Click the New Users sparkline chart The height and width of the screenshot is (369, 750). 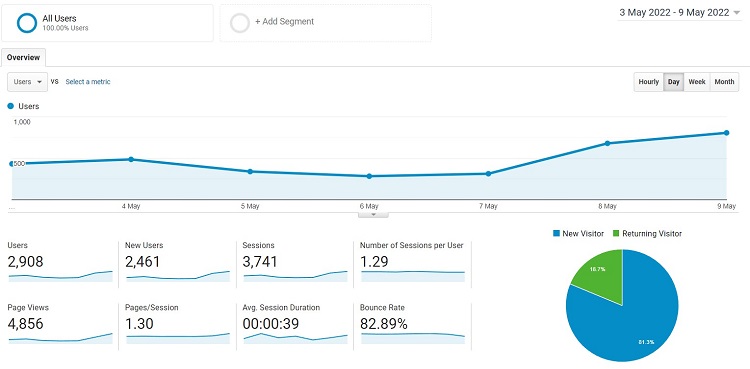178,277
